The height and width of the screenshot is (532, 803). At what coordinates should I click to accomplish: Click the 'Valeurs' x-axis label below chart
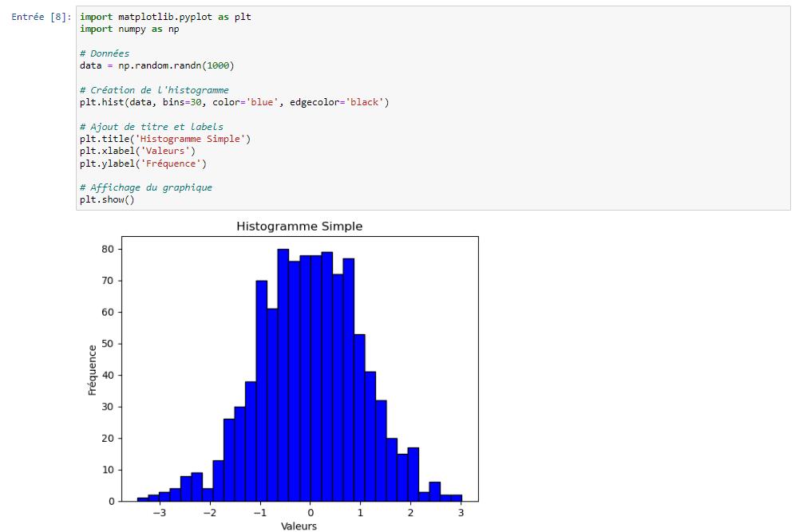299,526
